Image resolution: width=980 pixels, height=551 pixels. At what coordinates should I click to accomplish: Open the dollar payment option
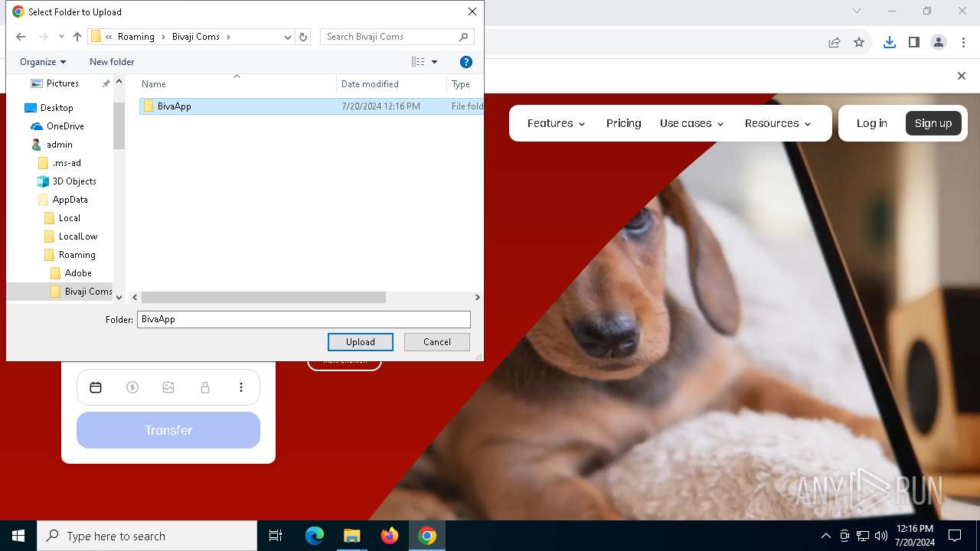coord(132,388)
